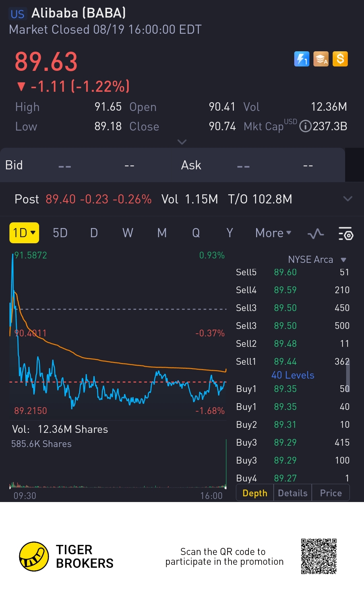Select the Q quarterly chart period
This screenshot has width=364, height=611.
[x=196, y=233]
